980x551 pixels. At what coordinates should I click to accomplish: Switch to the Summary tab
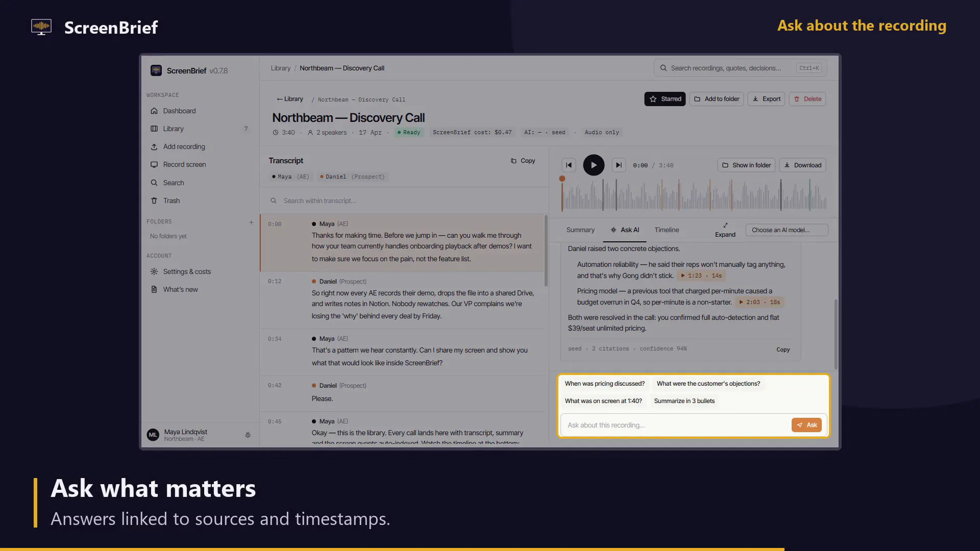tap(580, 230)
